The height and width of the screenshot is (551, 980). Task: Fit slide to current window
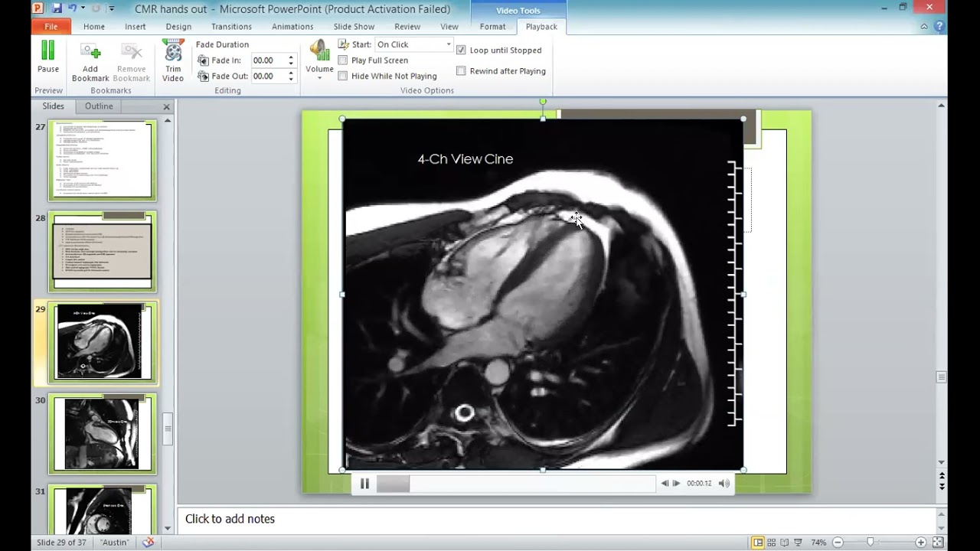tap(938, 543)
